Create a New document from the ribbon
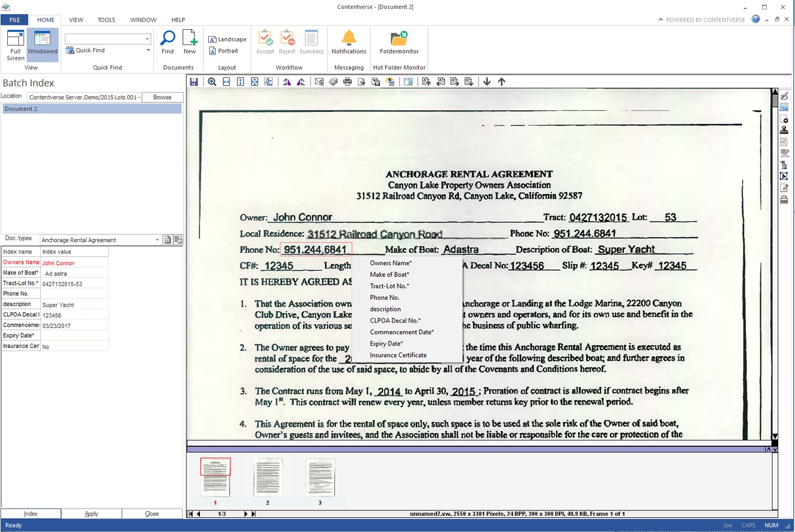The width and height of the screenshot is (795, 532). click(190, 42)
